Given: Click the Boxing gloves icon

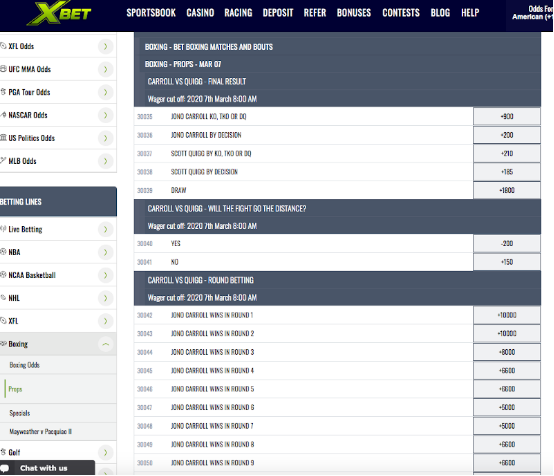Looking at the screenshot, I should (x=3, y=343).
